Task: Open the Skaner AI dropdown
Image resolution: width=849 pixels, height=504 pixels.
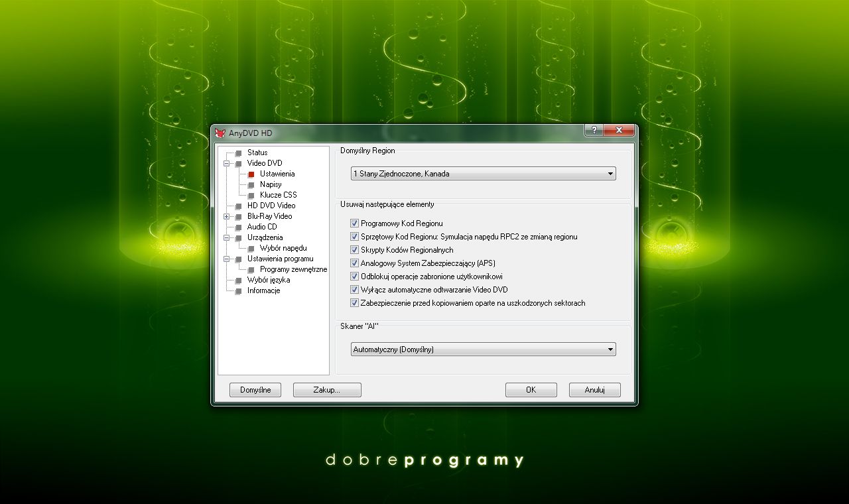Action: click(484, 349)
